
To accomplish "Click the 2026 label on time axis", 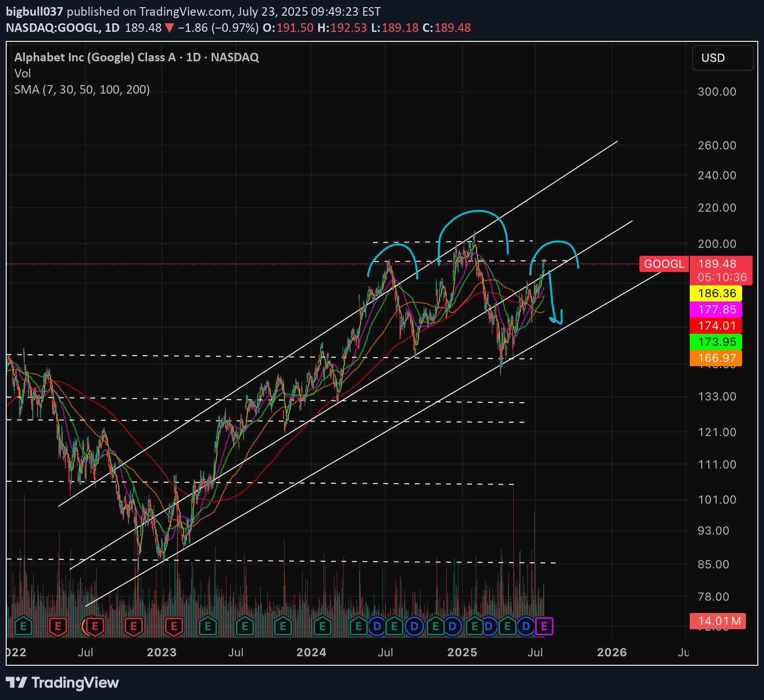I will (612, 652).
